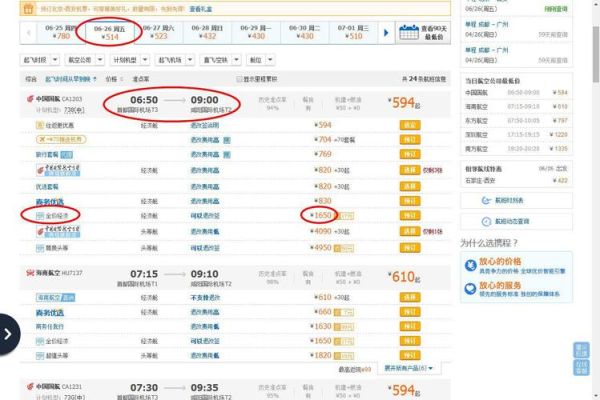Sort results by 准点率 punctuality
Image resolution: width=600 pixels, height=400 pixels.
[141, 79]
